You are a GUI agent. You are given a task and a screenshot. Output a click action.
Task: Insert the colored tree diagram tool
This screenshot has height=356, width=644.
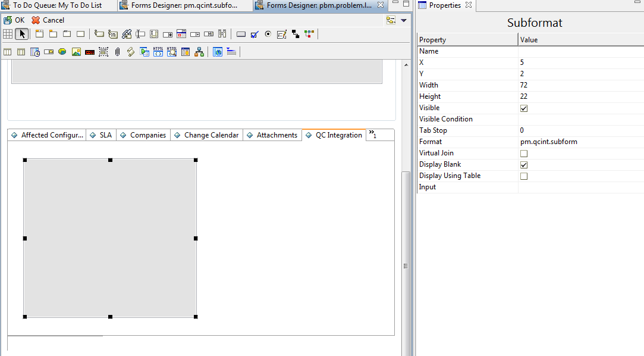click(309, 34)
